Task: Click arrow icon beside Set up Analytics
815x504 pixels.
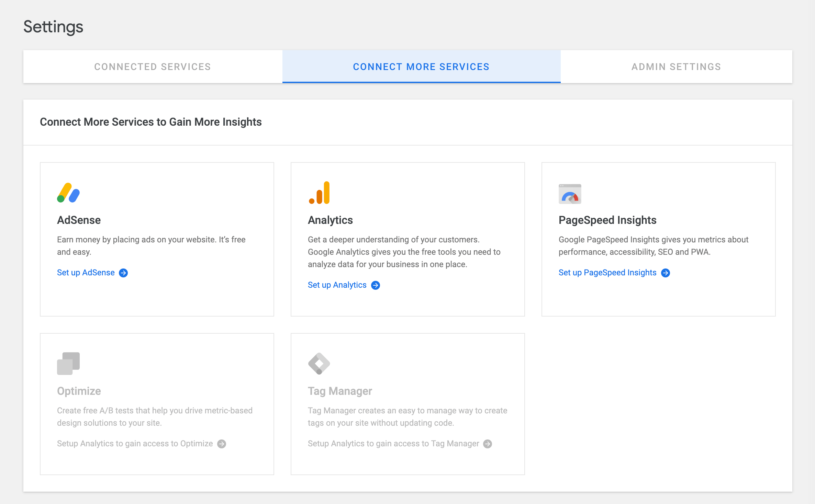Action: pyautogui.click(x=376, y=285)
